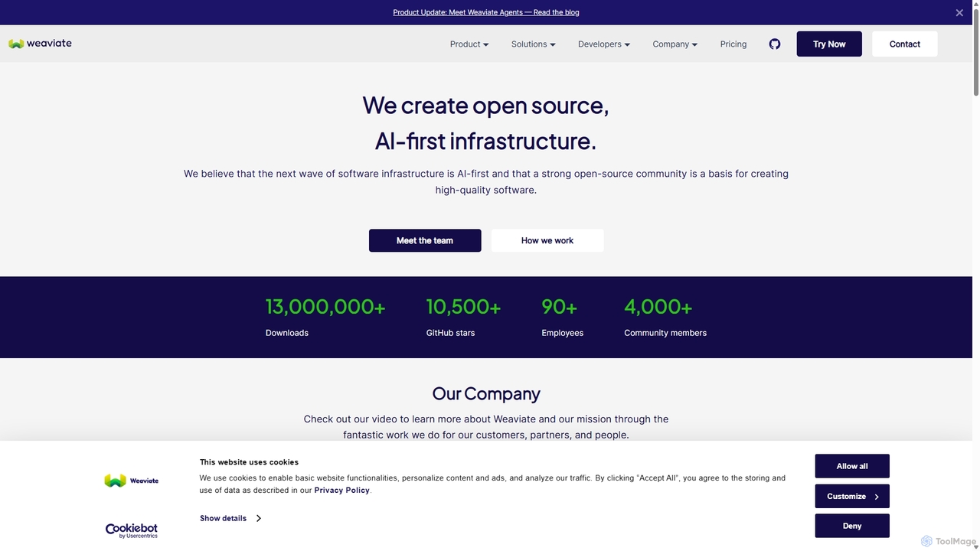This screenshot has width=980, height=551.
Task: Dismiss the product update banner with X
Action: (x=959, y=12)
